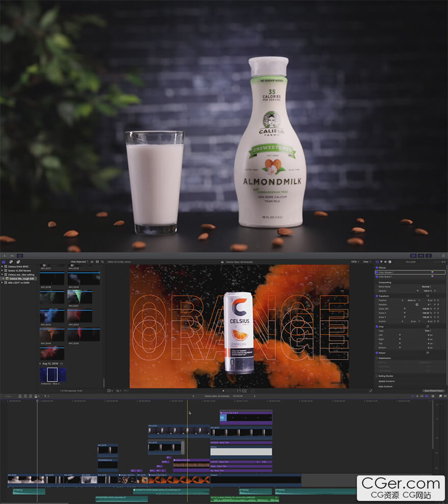Toggle the Browser panel layout button
Screen dimensions: 448x504
click(x=413, y=256)
